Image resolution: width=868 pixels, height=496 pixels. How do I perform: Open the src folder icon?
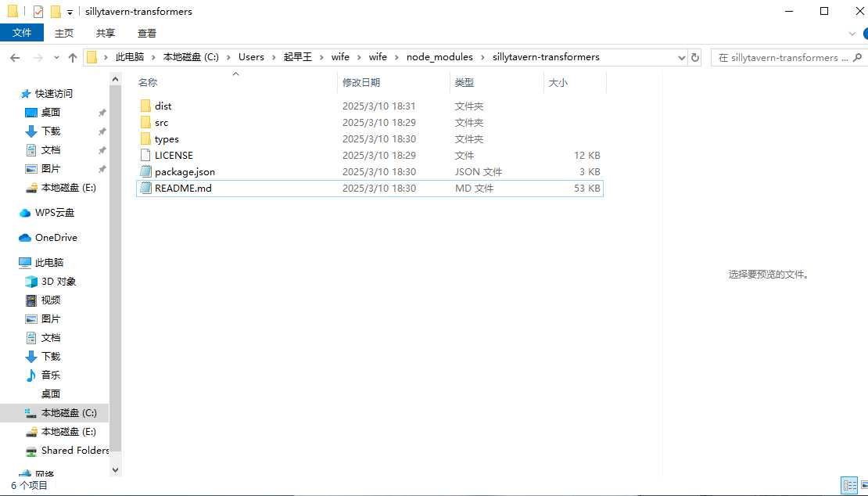[x=145, y=122]
